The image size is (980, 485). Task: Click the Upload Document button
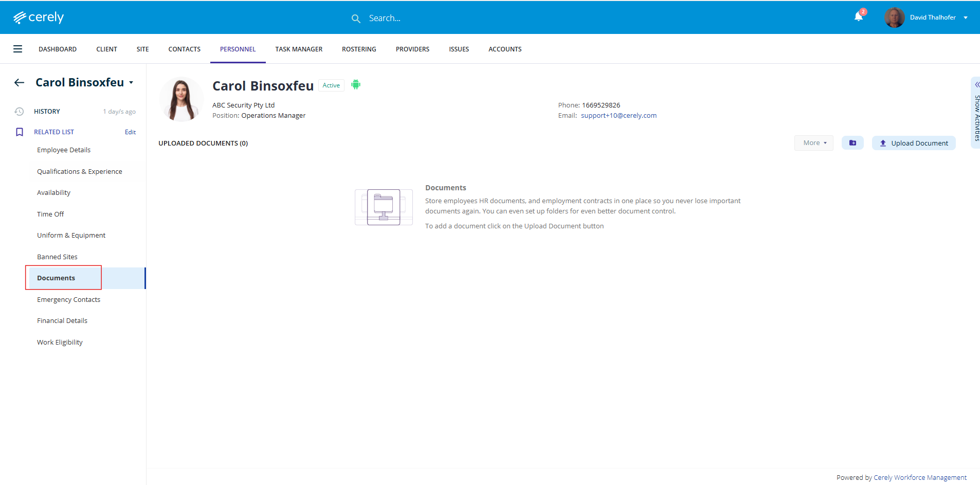click(x=914, y=143)
